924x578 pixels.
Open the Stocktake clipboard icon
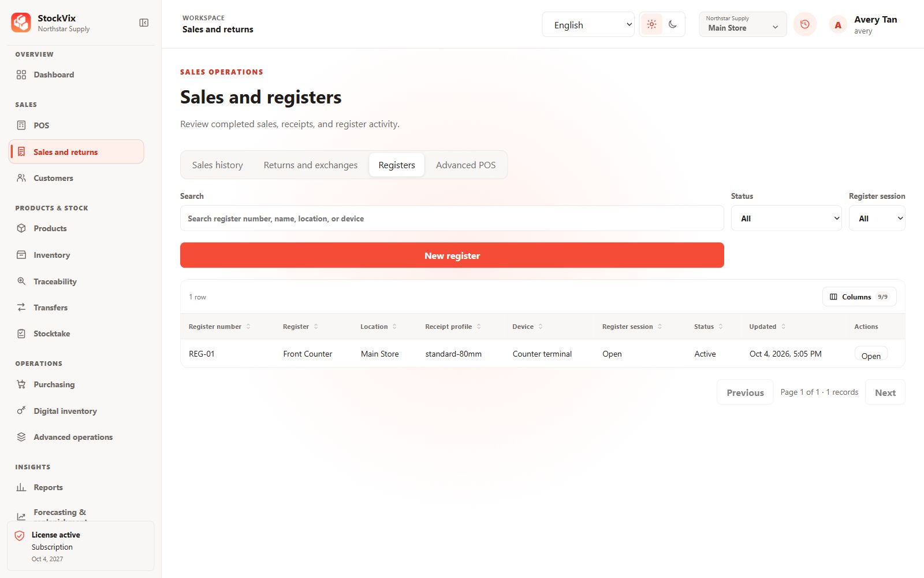21,334
